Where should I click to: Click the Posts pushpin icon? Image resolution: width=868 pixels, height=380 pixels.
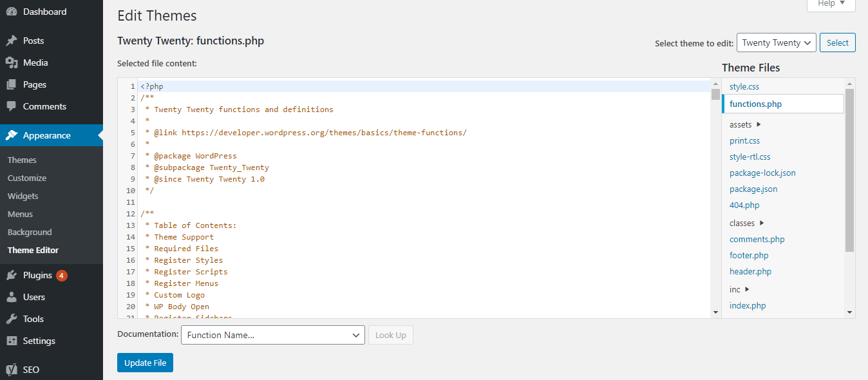[12, 41]
